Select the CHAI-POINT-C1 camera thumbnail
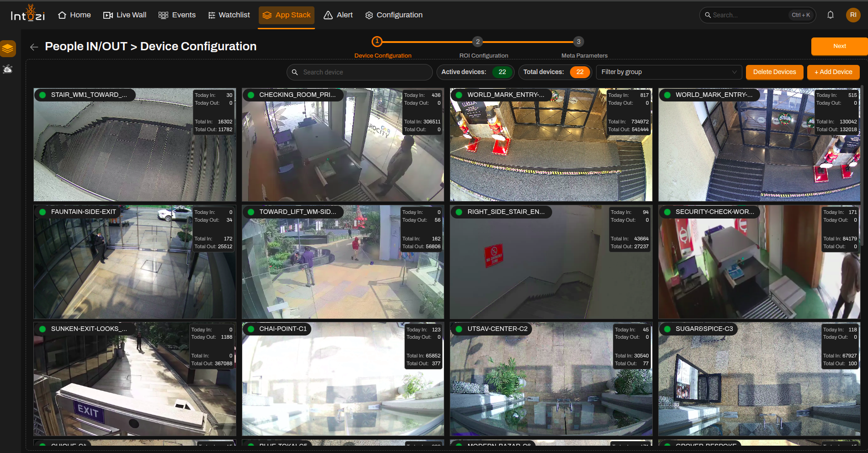The image size is (868, 453). (343, 379)
